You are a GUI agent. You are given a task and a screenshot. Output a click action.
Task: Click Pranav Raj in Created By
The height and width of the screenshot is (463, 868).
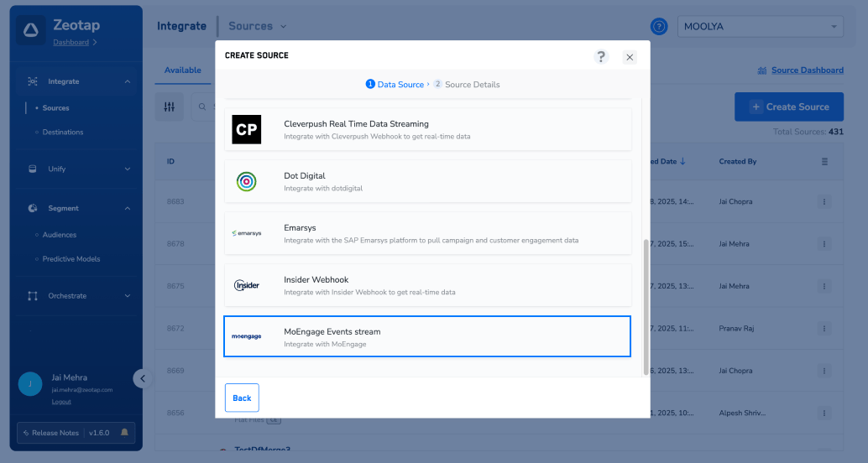pos(736,329)
